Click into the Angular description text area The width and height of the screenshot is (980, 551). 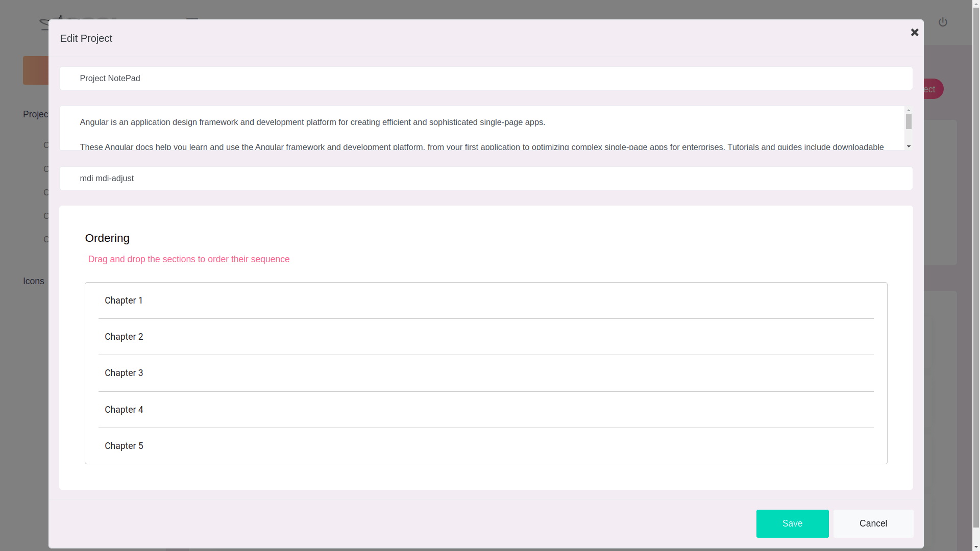point(480,129)
